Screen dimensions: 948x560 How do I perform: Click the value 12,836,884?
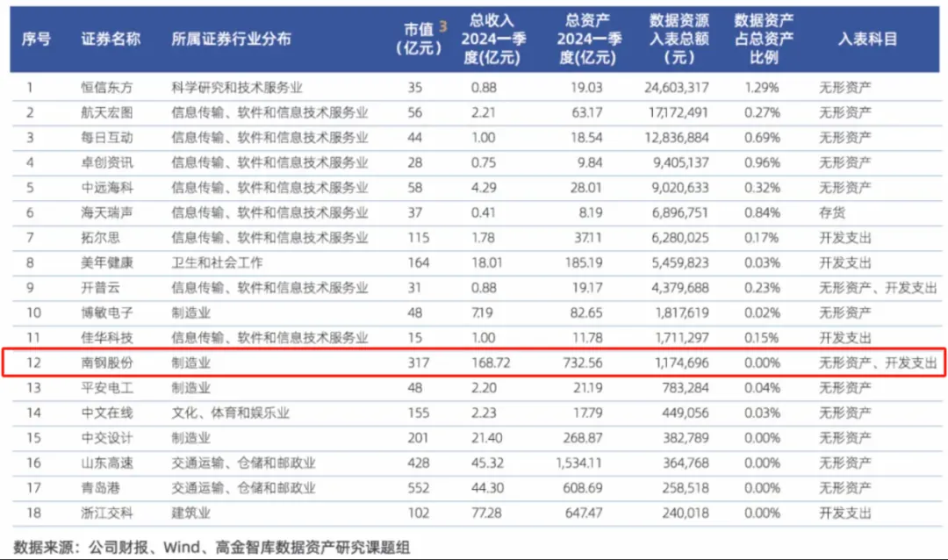click(x=677, y=138)
